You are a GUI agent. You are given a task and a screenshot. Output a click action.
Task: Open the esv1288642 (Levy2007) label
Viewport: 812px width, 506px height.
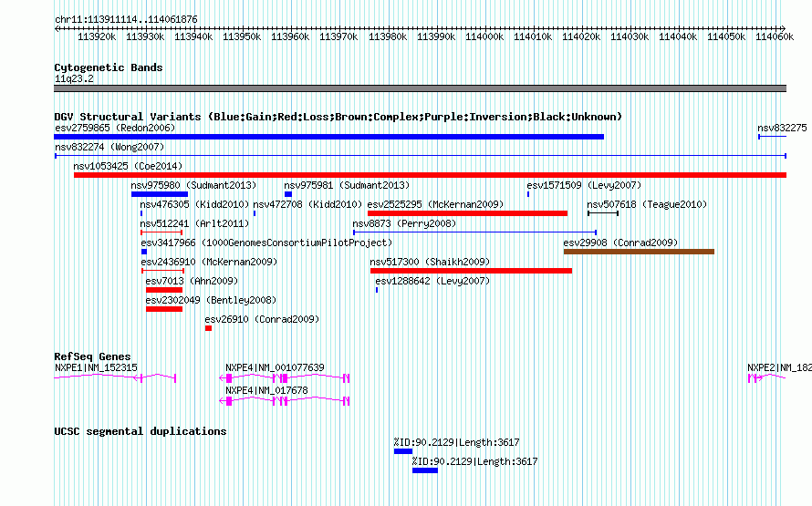point(432,281)
